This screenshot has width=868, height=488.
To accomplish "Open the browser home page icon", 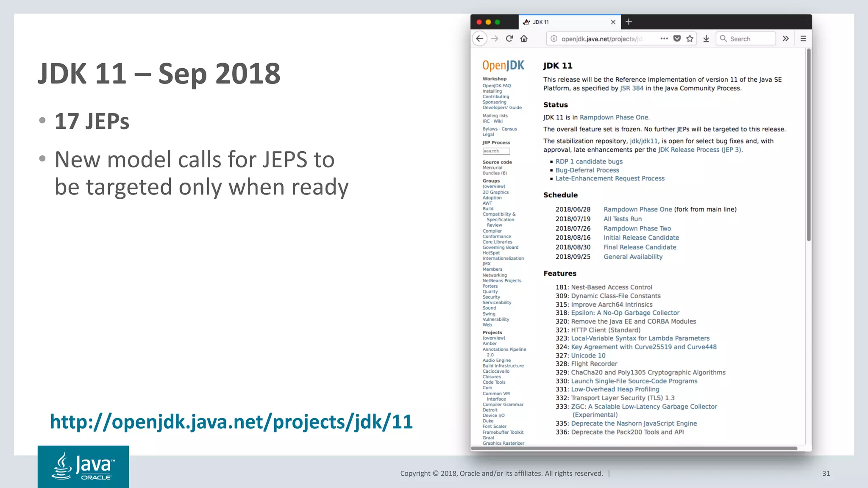I will click(x=524, y=39).
